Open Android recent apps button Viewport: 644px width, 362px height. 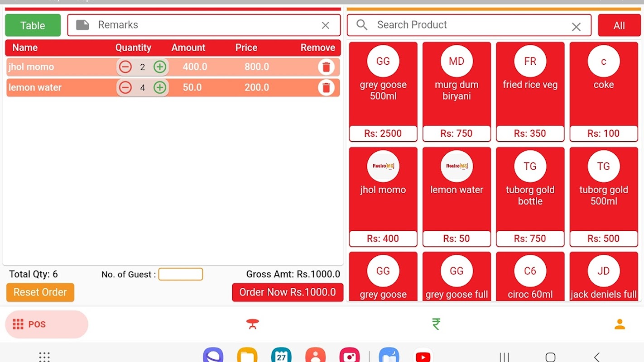(x=504, y=357)
